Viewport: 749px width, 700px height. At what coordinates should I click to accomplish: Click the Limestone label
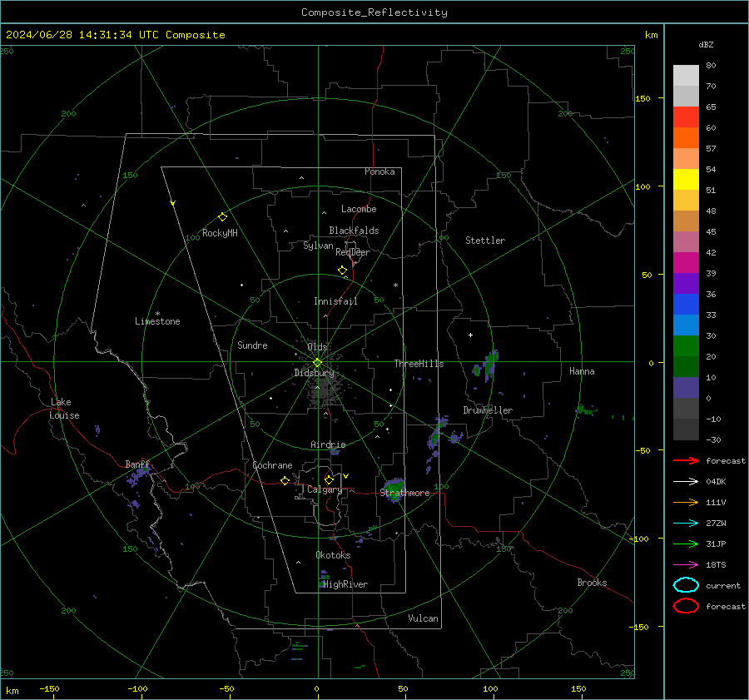157,321
